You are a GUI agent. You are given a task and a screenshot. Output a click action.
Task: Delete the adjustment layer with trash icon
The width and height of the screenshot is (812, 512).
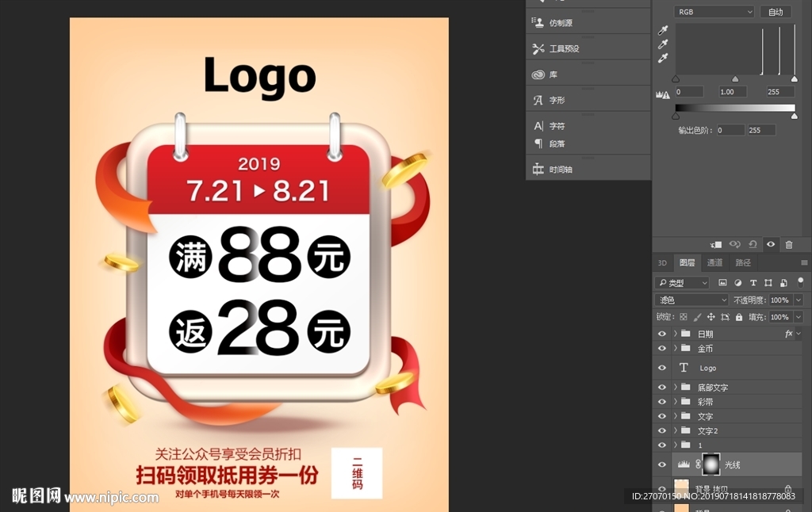point(789,244)
